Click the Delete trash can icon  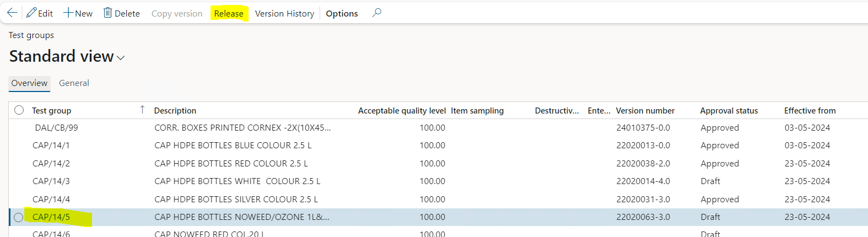click(107, 13)
